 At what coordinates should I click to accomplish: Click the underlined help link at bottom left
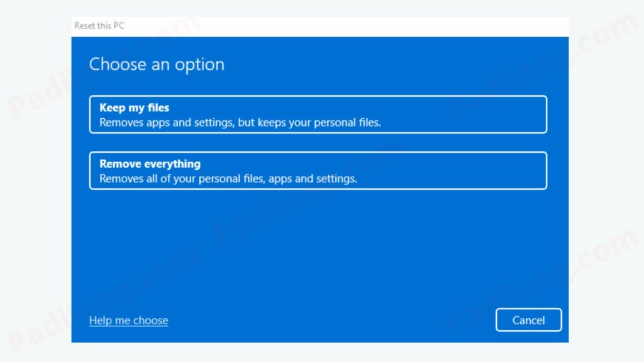point(128,320)
